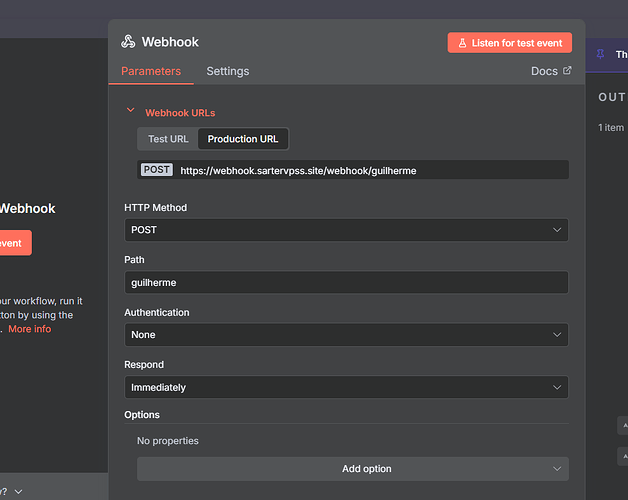Click the Webhook node icon in header
The height and width of the screenshot is (500, 628).
[x=128, y=42]
